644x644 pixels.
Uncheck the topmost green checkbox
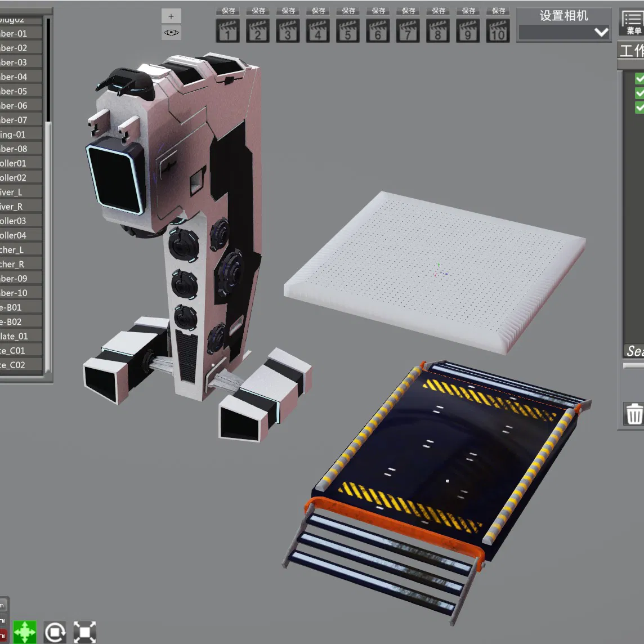(x=639, y=78)
